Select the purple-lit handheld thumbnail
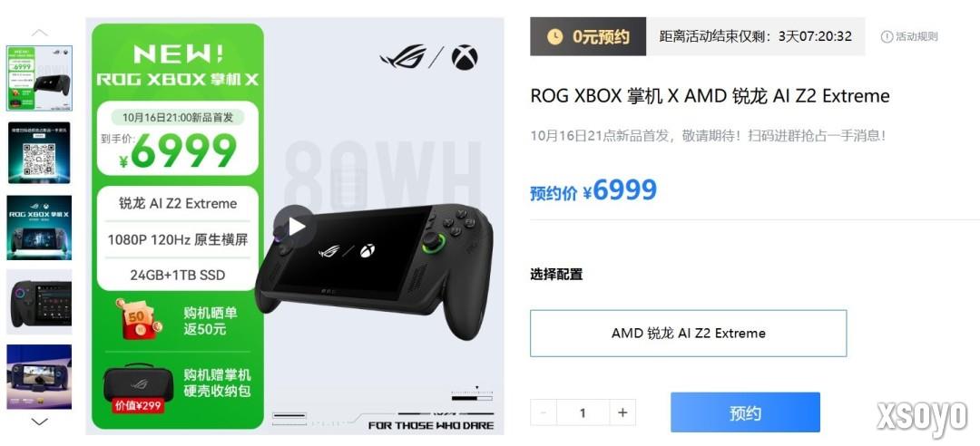 point(39,377)
